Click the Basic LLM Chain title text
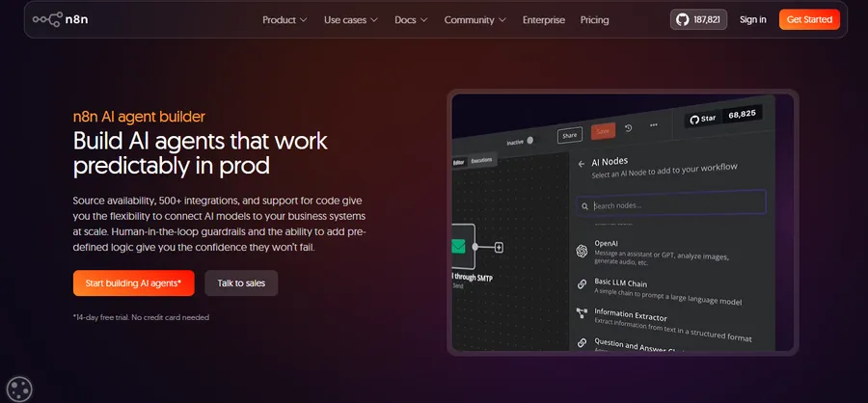 [620, 282]
